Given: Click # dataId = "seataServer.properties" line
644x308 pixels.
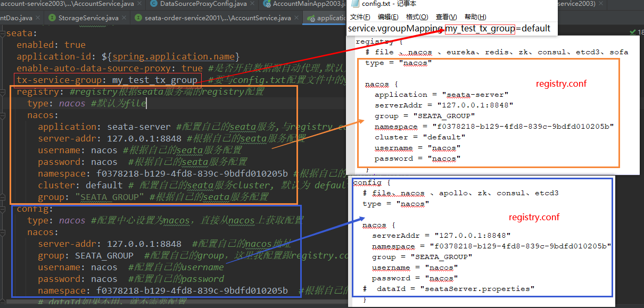Looking at the screenshot, I should (x=449, y=288).
